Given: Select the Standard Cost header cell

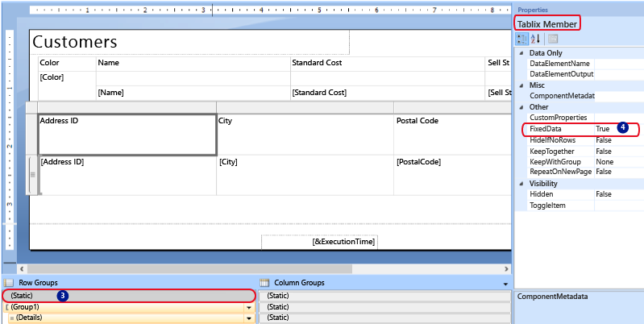Looking at the screenshot, I should [x=388, y=64].
